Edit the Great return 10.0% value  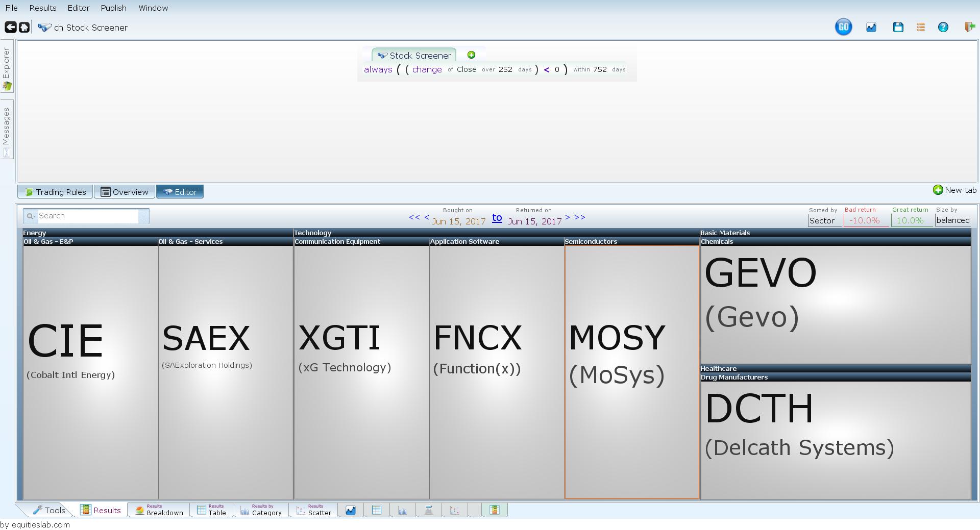[x=912, y=220]
